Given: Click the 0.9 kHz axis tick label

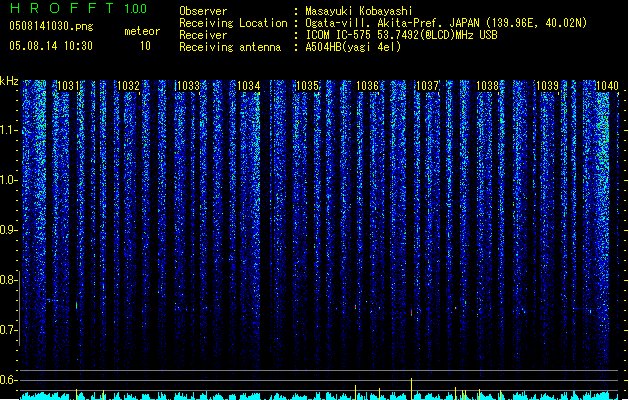Looking at the screenshot, I should [x=6, y=230].
